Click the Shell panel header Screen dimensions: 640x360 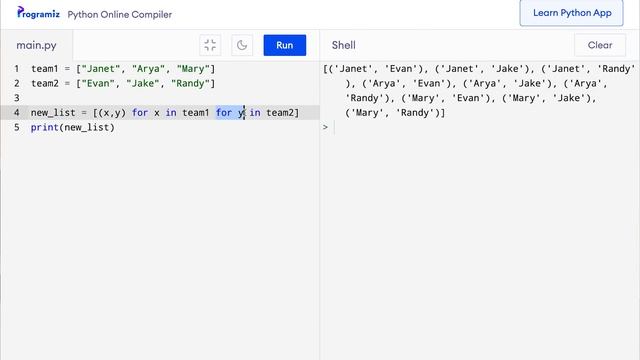click(x=343, y=45)
